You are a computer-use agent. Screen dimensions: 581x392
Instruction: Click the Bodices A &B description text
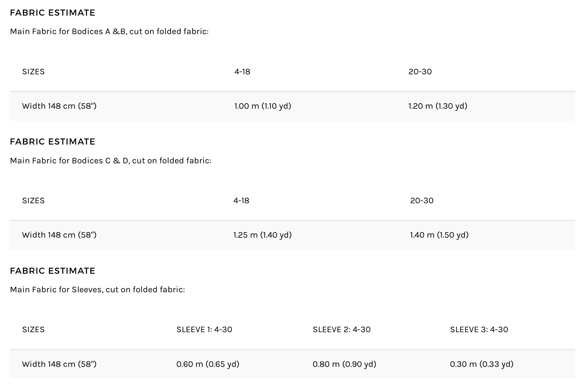click(109, 32)
